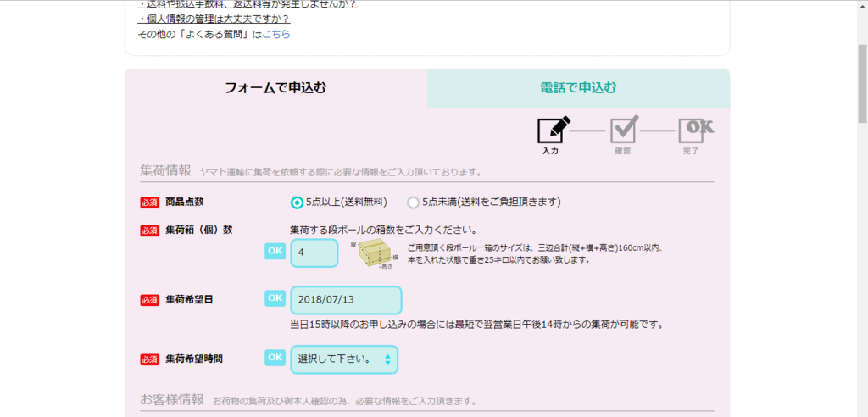The width and height of the screenshot is (868, 417).
Task: Open the 個人情報の管理は大丈夫ですか？ link
Action: (214, 19)
